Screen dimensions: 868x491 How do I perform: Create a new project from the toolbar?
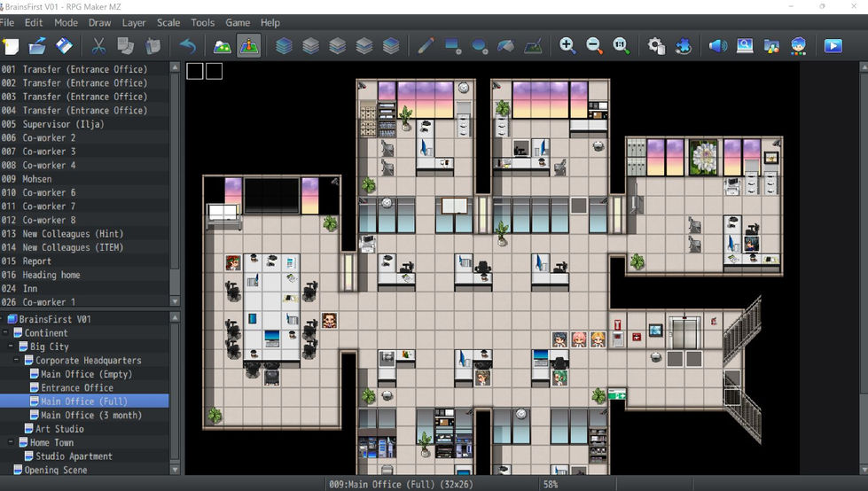pos(11,46)
